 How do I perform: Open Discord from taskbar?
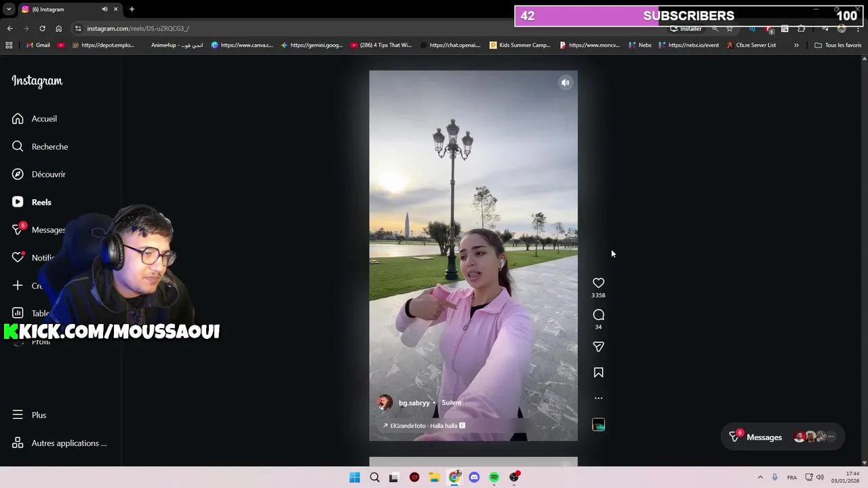(474, 477)
